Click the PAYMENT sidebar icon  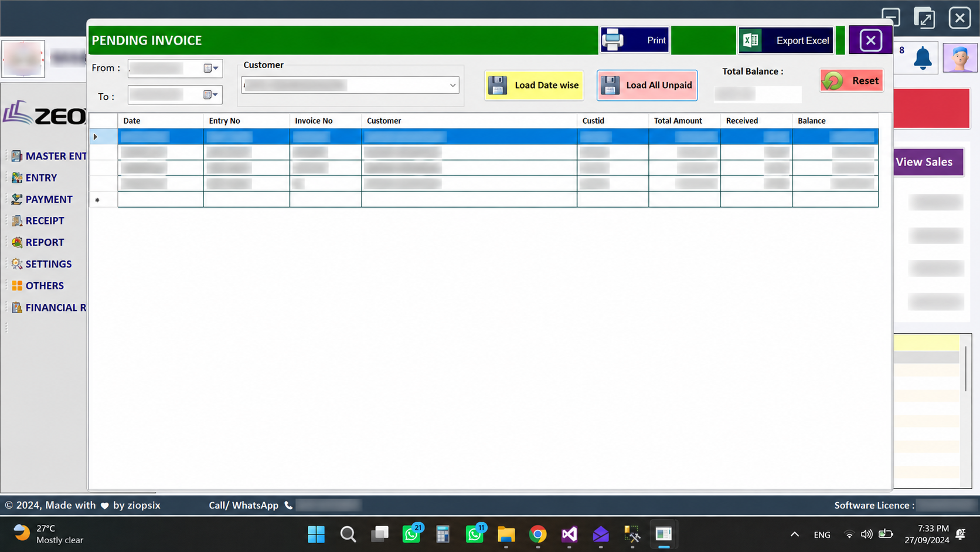click(x=17, y=199)
